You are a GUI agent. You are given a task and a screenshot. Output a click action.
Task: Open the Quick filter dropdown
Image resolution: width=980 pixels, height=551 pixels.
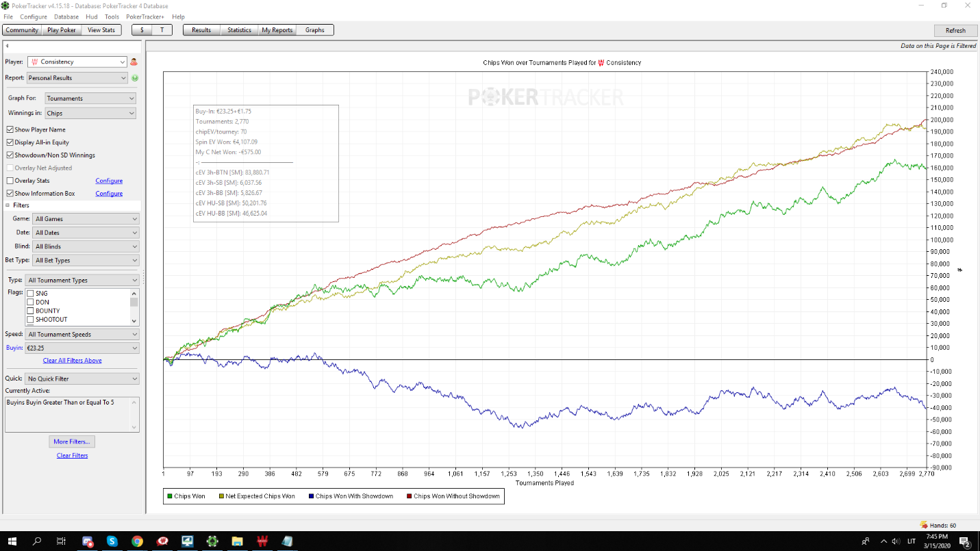pyautogui.click(x=81, y=379)
